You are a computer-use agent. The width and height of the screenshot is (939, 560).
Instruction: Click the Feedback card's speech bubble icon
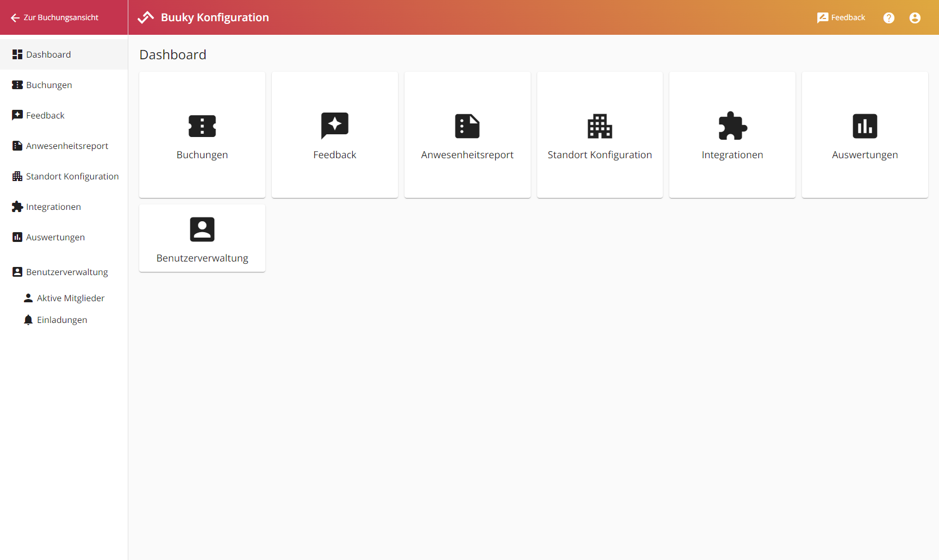pyautogui.click(x=334, y=126)
